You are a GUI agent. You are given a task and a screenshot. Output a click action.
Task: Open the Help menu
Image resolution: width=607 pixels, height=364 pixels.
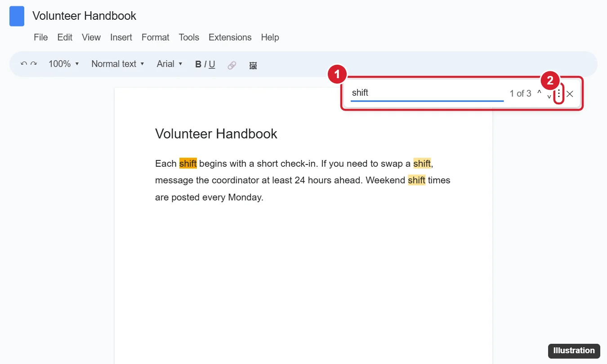(x=270, y=37)
